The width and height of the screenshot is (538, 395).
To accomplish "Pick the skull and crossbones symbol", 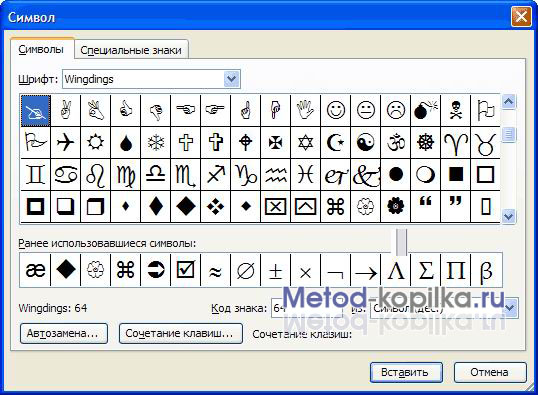I will point(455,111).
